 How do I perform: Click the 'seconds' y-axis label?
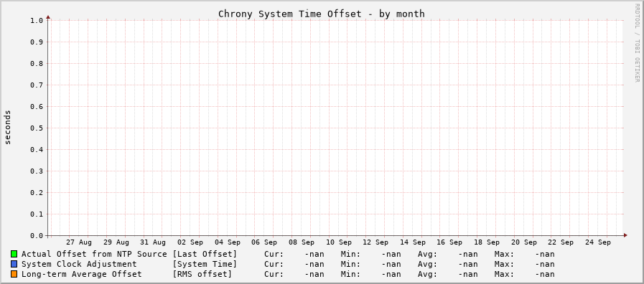point(7,127)
